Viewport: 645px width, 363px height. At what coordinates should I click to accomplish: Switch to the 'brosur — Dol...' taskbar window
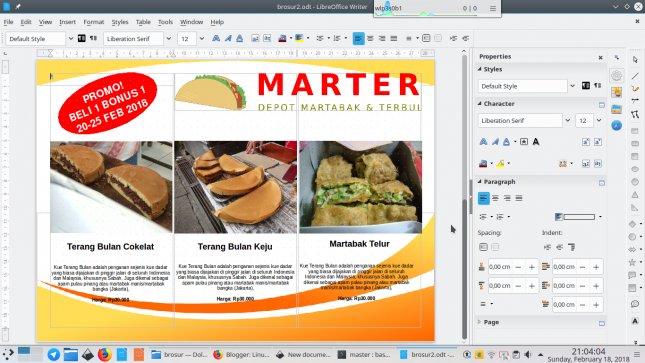coord(179,354)
